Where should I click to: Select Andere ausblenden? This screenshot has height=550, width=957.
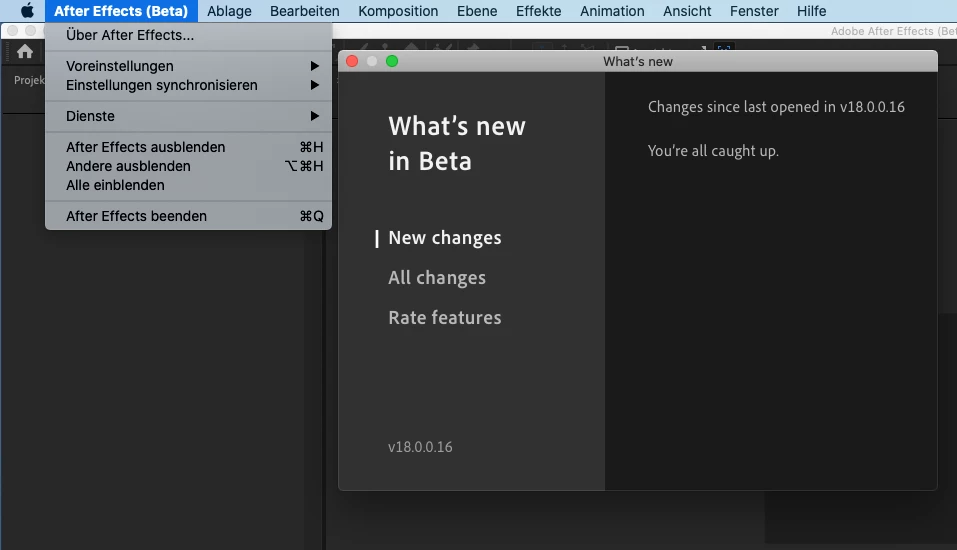coord(189,166)
